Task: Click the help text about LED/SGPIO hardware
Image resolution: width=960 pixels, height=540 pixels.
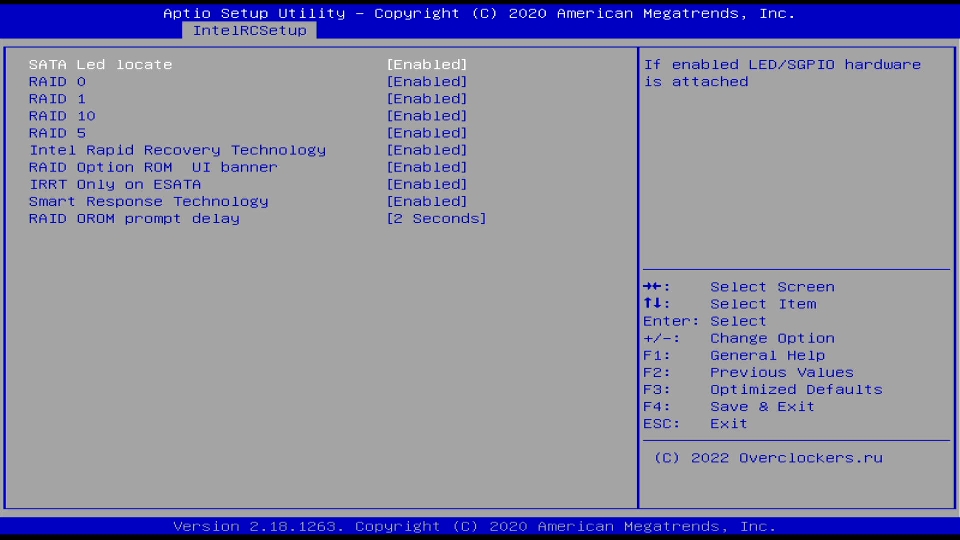Action: coord(782,73)
